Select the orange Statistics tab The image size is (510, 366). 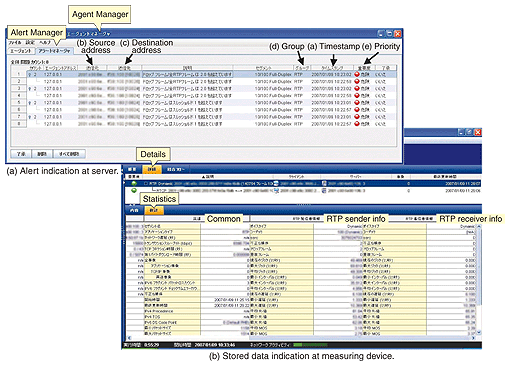click(x=154, y=210)
